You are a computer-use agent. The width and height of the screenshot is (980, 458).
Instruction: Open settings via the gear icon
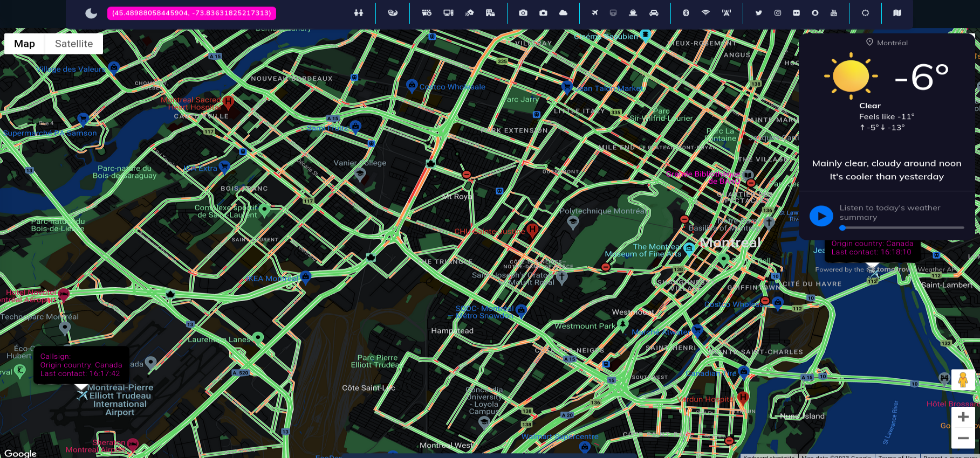(866, 13)
